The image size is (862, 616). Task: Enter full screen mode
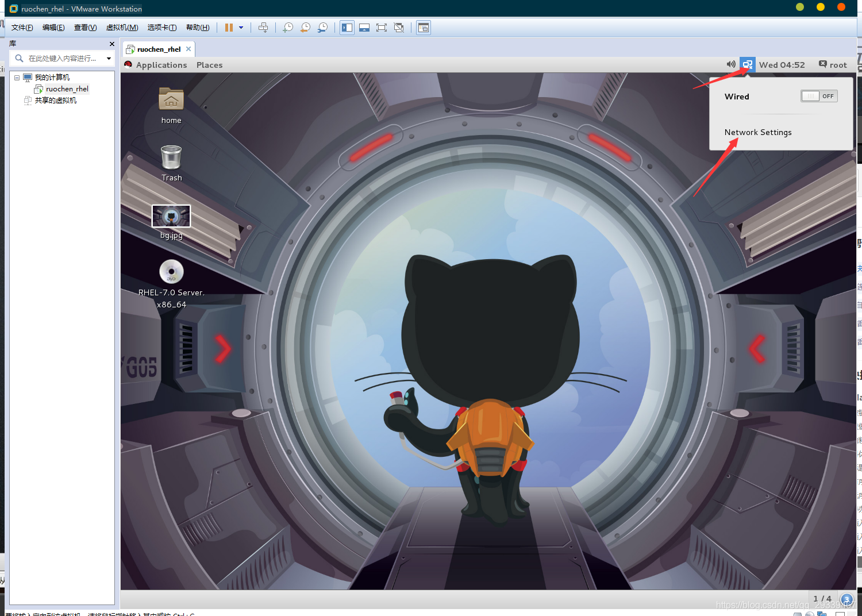[382, 28]
